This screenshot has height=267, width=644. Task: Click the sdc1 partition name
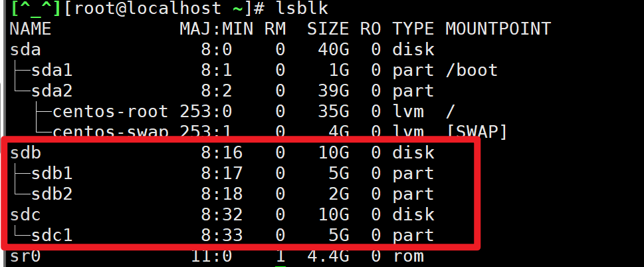(x=51, y=236)
